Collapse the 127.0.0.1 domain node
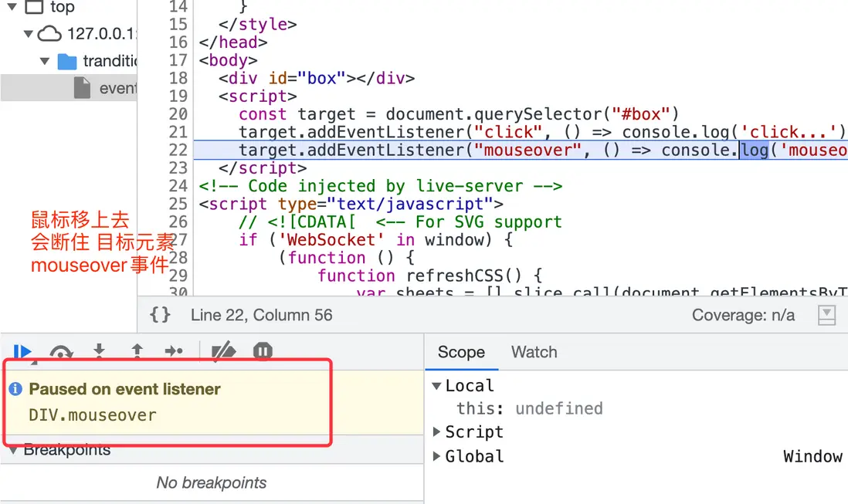This screenshot has height=504, width=848. point(29,34)
